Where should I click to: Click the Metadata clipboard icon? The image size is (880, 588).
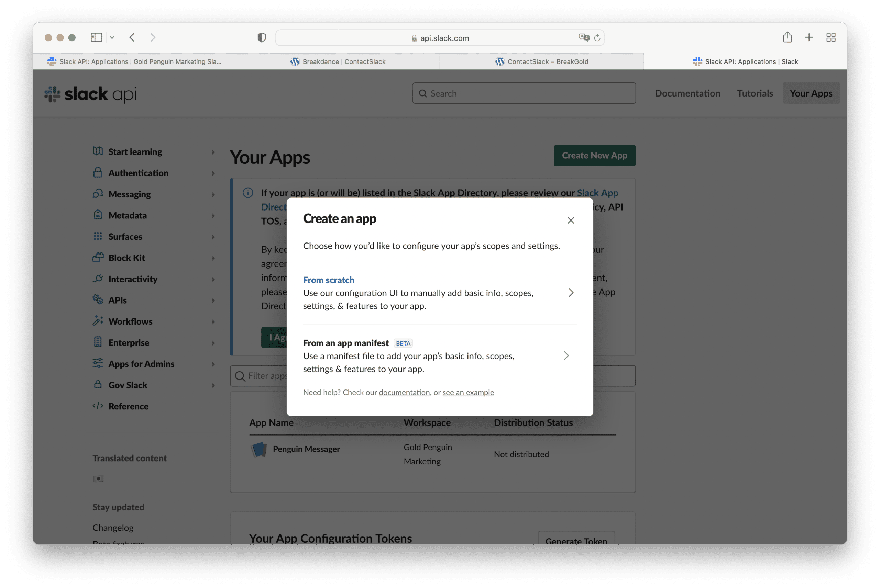pyautogui.click(x=98, y=215)
